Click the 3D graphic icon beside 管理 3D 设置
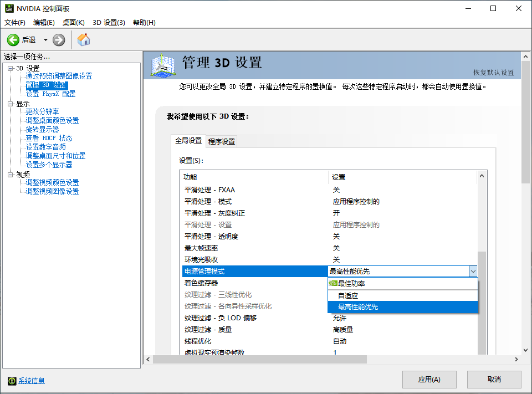Image resolution: width=532 pixels, height=394 pixels. pos(162,65)
